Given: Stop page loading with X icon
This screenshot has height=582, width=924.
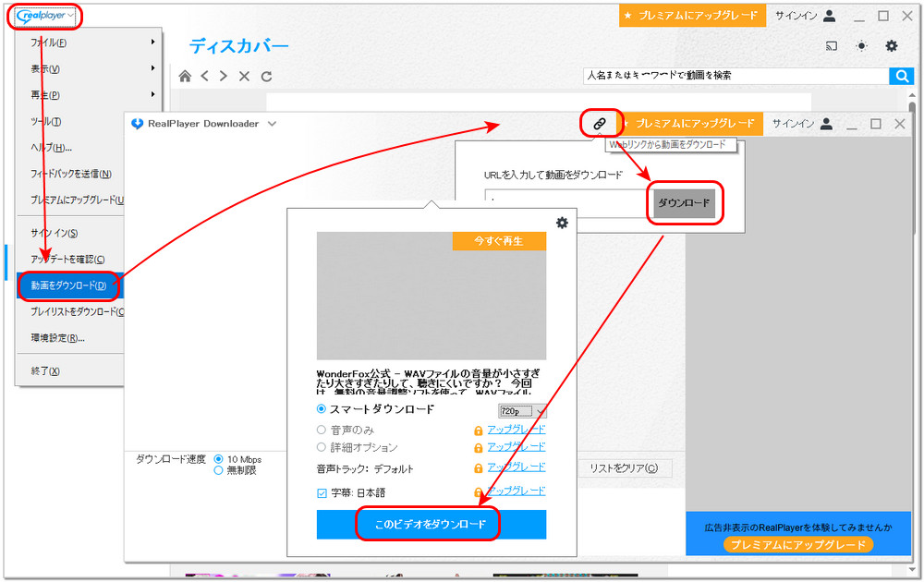Looking at the screenshot, I should [244, 76].
